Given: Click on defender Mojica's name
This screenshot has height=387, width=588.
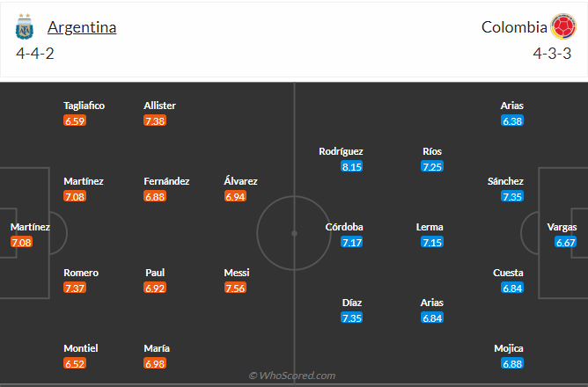Looking at the screenshot, I should coord(509,348).
